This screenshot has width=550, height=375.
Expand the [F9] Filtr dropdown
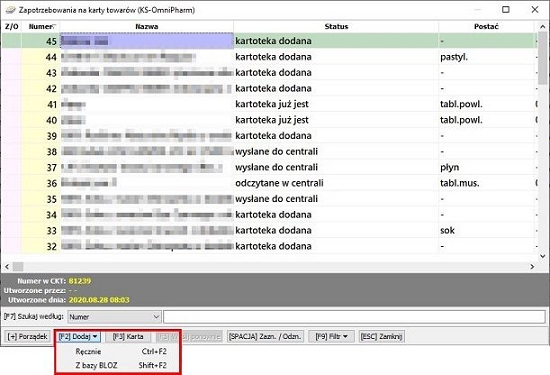331,337
